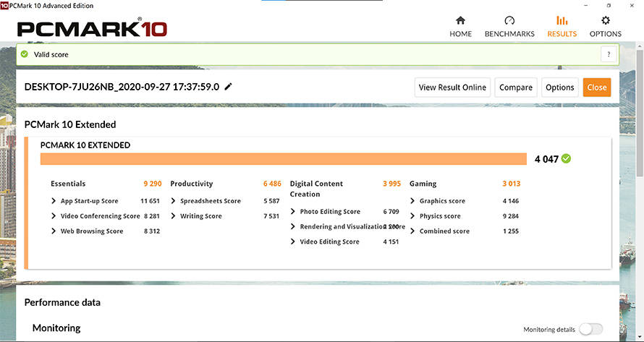
Task: Click the Compare button
Action: coord(516,87)
